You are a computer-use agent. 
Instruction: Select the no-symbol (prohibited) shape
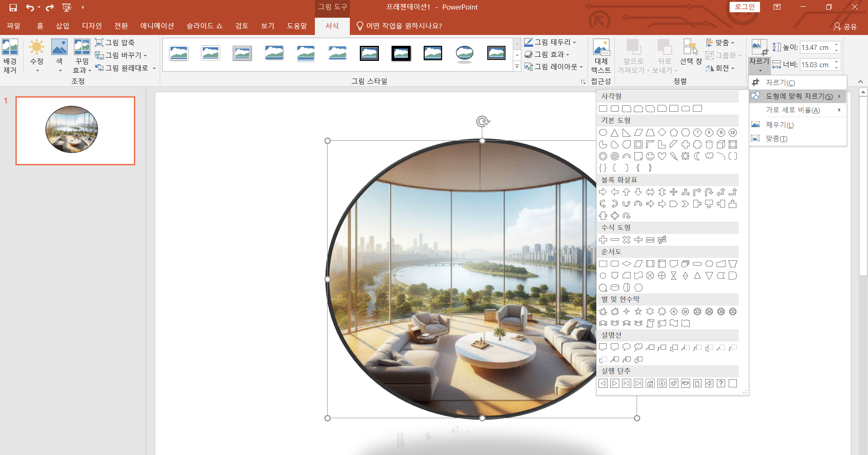[x=615, y=156]
